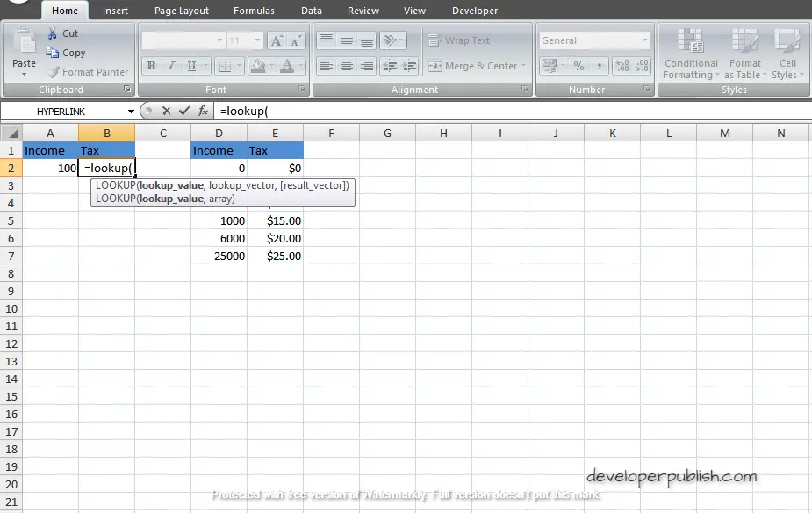Click cell containing 25000
Screen dimensions: 812x513
[x=219, y=256]
